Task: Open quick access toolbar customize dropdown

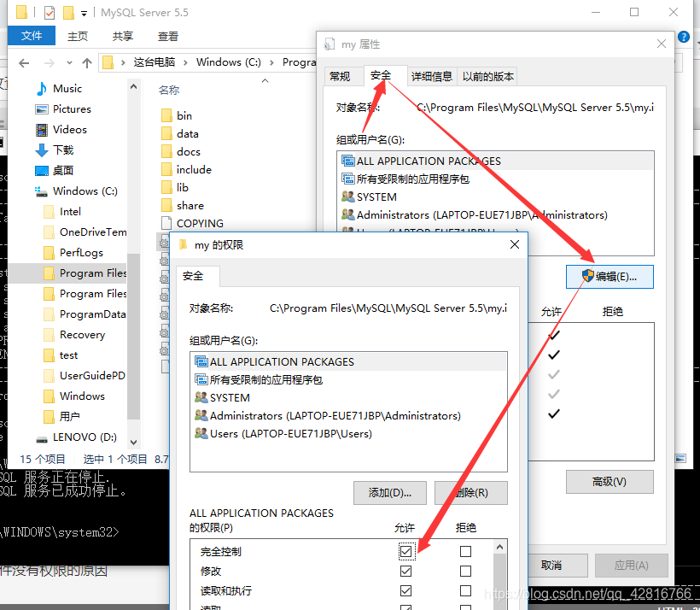Action: pos(84,13)
